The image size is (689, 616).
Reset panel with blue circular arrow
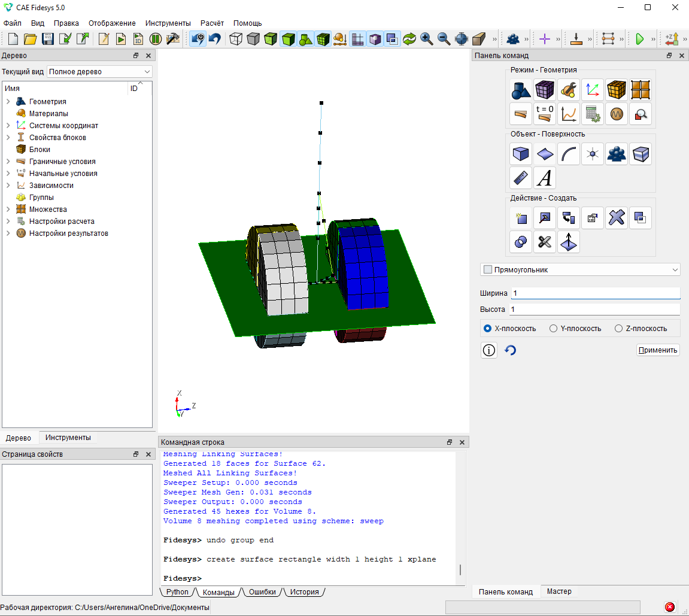click(x=510, y=350)
